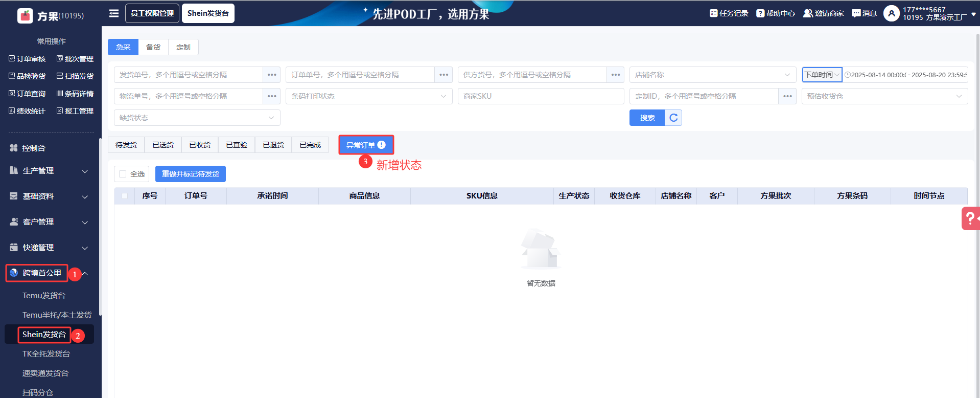Open 帮助中心 help center icon
Viewport: 980px width, 398px height.
click(x=760, y=13)
